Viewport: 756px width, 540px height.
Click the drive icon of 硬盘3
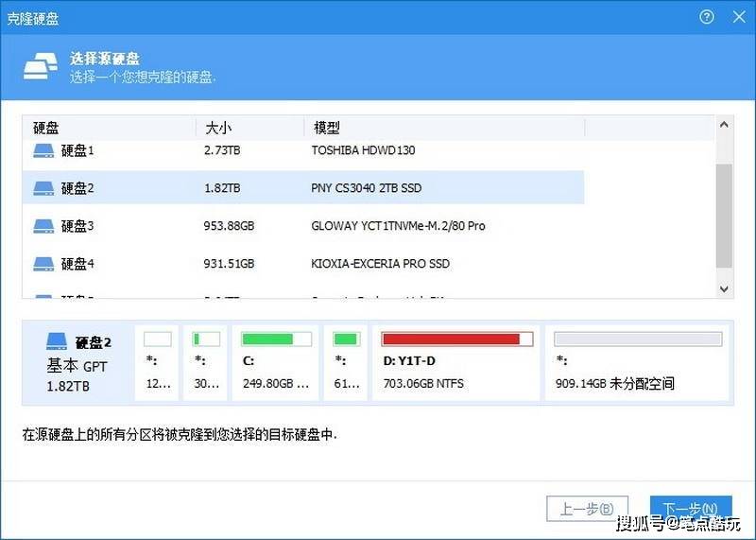[43, 226]
